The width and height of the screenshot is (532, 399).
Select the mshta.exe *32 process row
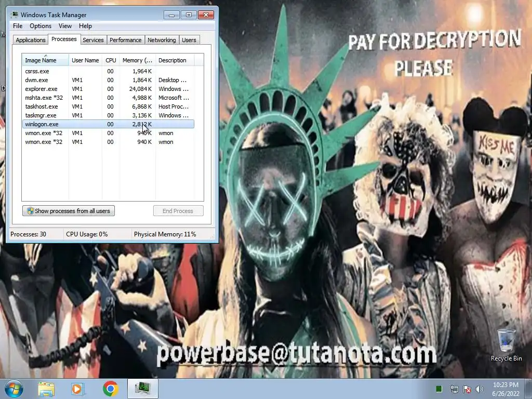pos(108,98)
